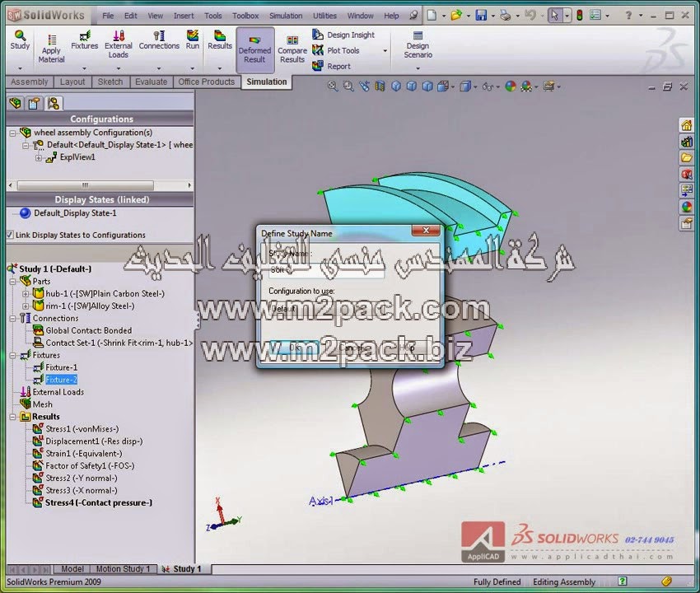Click the Study Name input field
This screenshot has height=593, width=700.
tap(326, 270)
